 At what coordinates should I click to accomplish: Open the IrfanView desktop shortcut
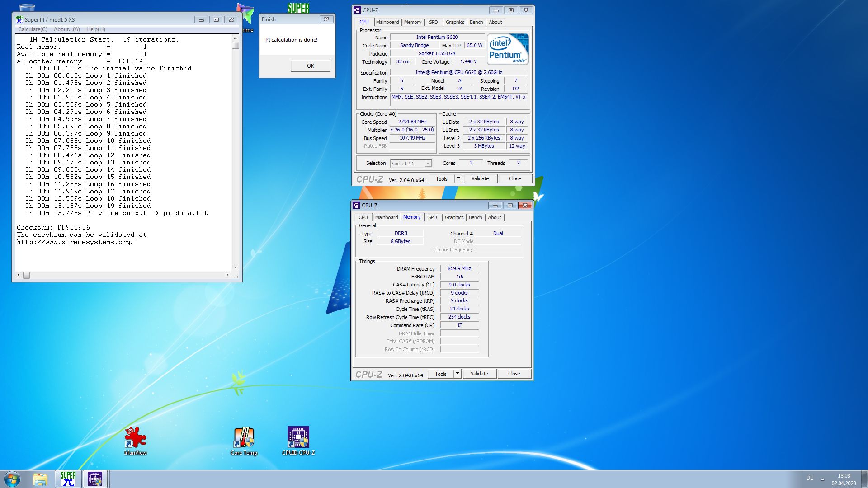[x=135, y=441]
